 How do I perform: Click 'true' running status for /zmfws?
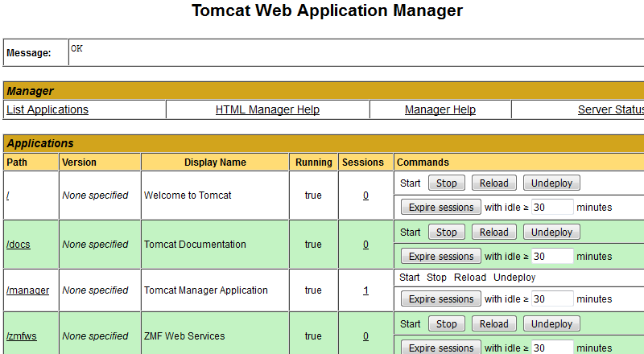(313, 336)
